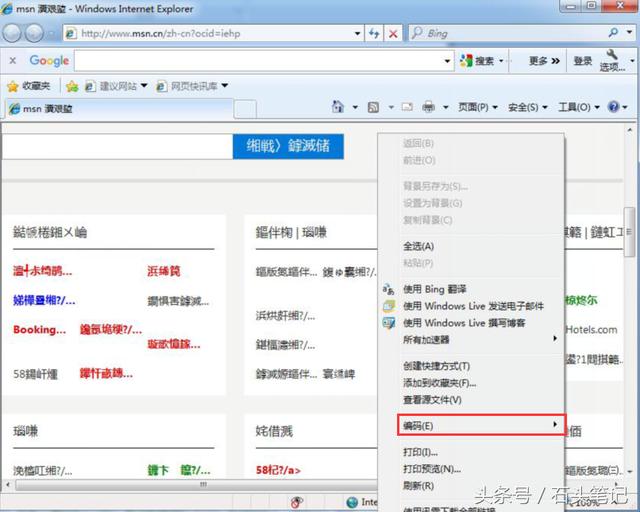The height and width of the screenshot is (512, 640).
Task: Click the horizontal scrollbar thumb
Action: click(203, 485)
